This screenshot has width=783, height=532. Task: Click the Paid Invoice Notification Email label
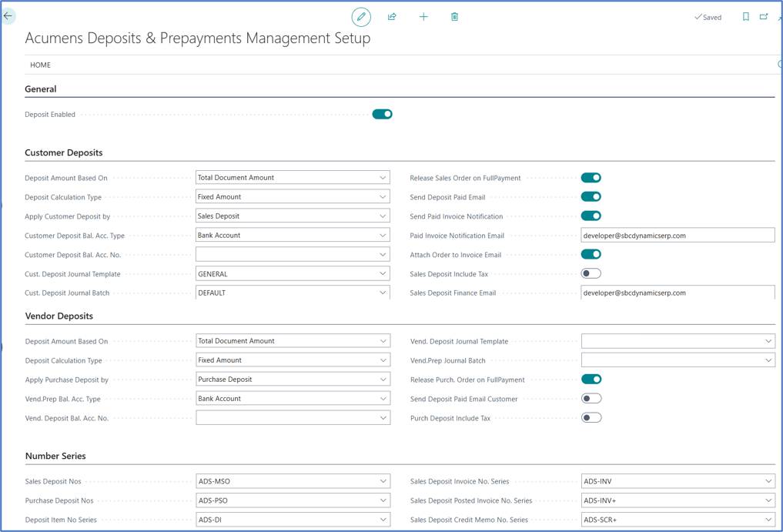point(457,236)
